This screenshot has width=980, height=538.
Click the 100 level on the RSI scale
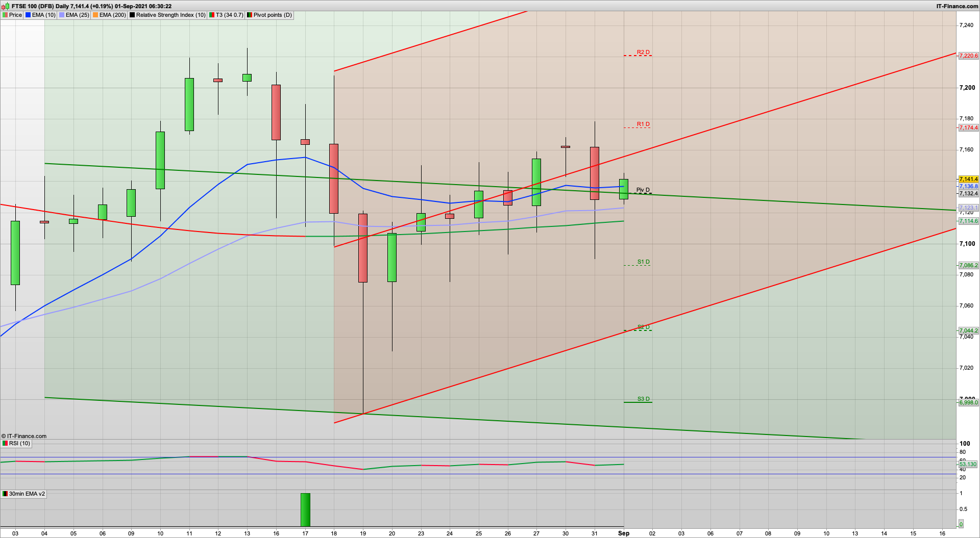pyautogui.click(x=965, y=443)
